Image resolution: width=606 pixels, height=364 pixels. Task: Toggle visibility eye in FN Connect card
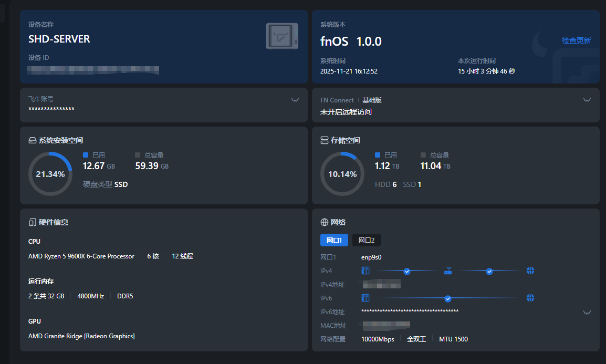pos(587,100)
